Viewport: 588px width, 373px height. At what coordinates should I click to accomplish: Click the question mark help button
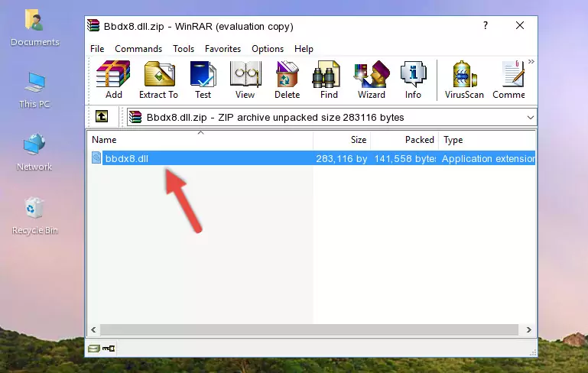(x=486, y=25)
